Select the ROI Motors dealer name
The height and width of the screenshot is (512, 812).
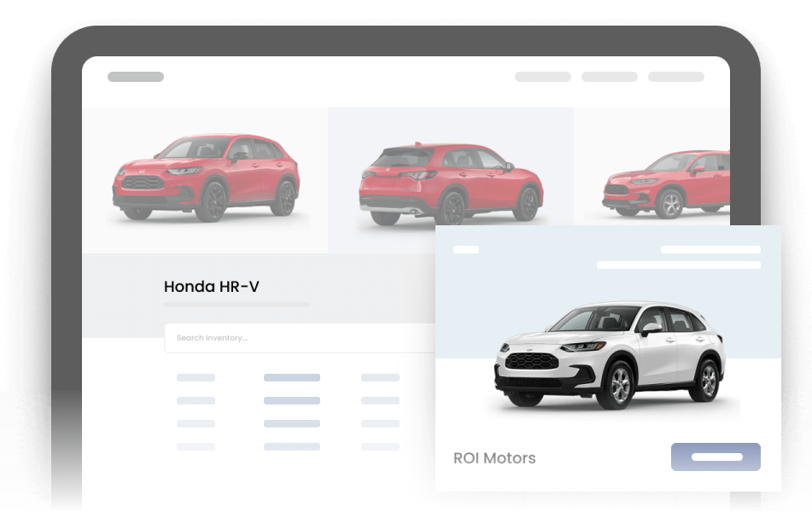(x=494, y=458)
